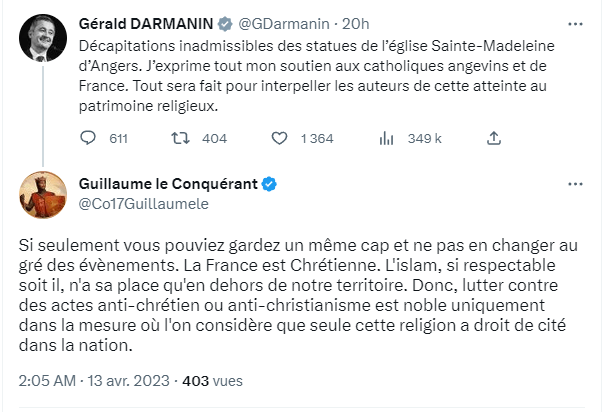View analytics icon showing 349 k views
605x412 pixels.
389,138
